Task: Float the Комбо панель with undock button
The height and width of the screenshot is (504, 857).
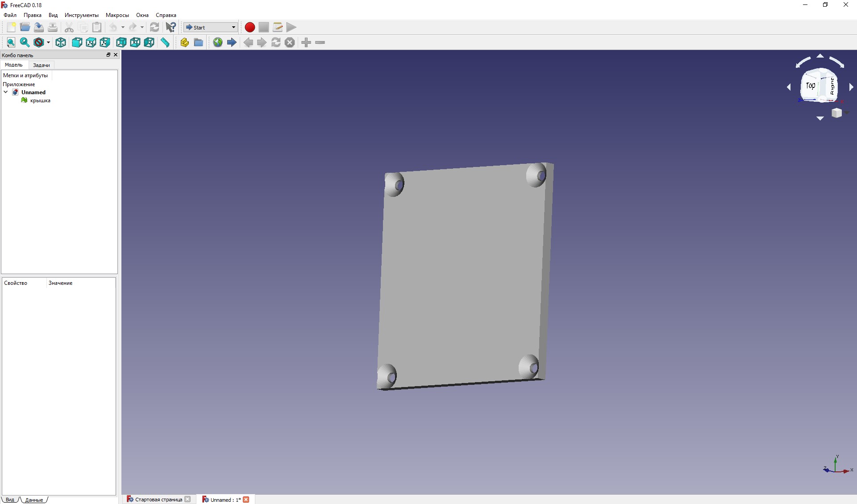Action: click(x=108, y=55)
